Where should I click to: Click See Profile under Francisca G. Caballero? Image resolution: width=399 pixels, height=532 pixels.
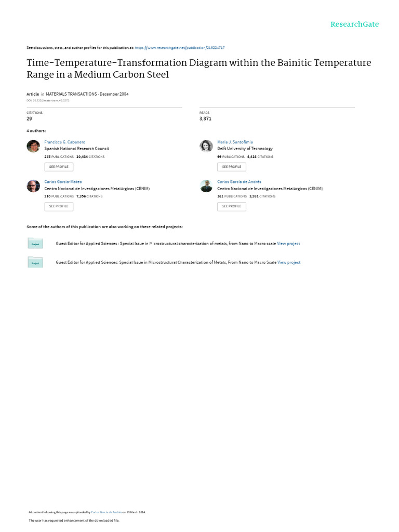(59, 167)
